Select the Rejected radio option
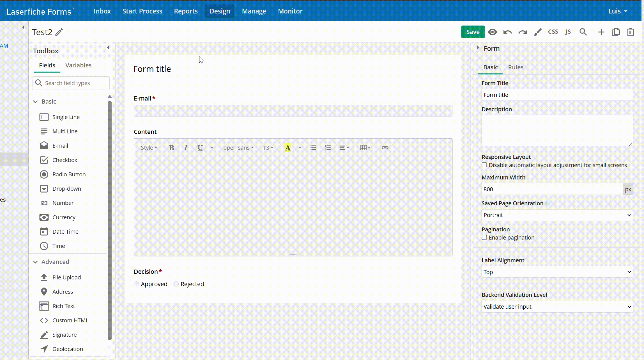 pyautogui.click(x=176, y=284)
